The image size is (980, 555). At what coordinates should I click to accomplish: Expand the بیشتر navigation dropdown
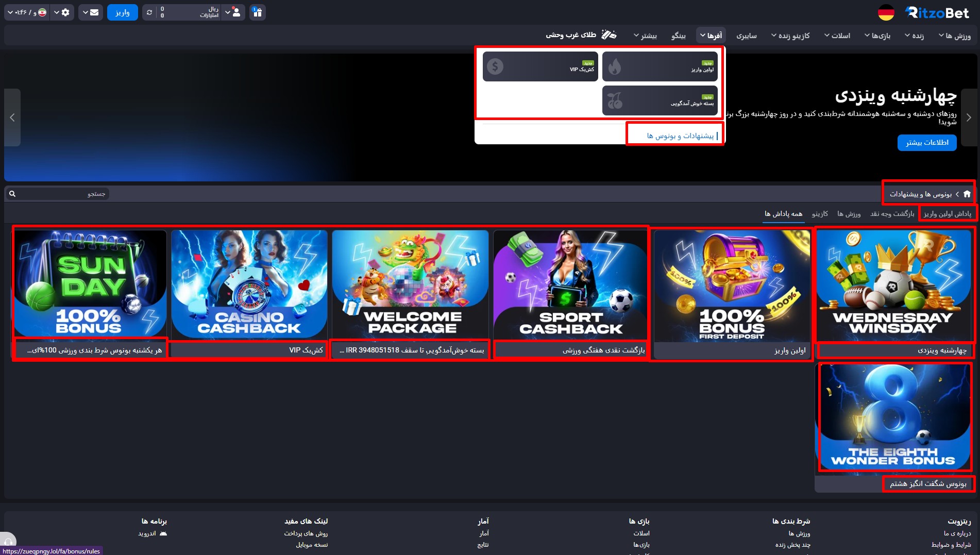click(x=645, y=36)
